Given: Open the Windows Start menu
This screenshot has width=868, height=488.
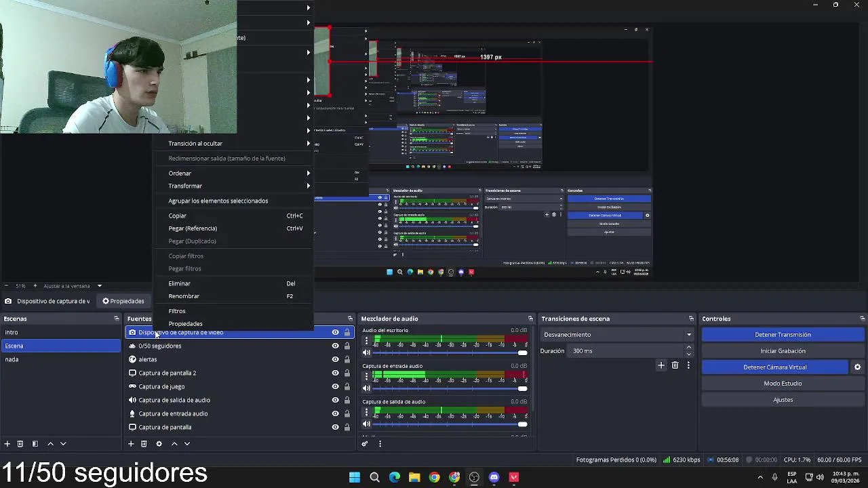Looking at the screenshot, I should [x=355, y=477].
